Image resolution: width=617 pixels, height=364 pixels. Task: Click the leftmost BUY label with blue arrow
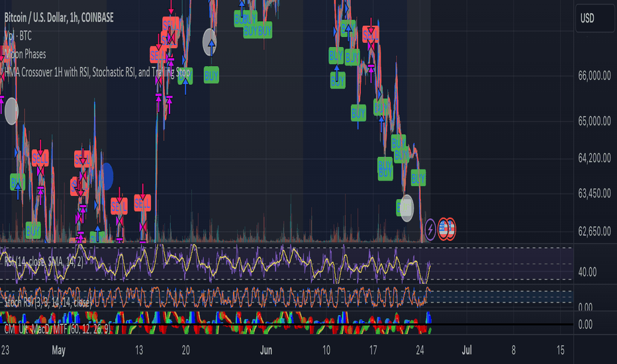coord(17,182)
